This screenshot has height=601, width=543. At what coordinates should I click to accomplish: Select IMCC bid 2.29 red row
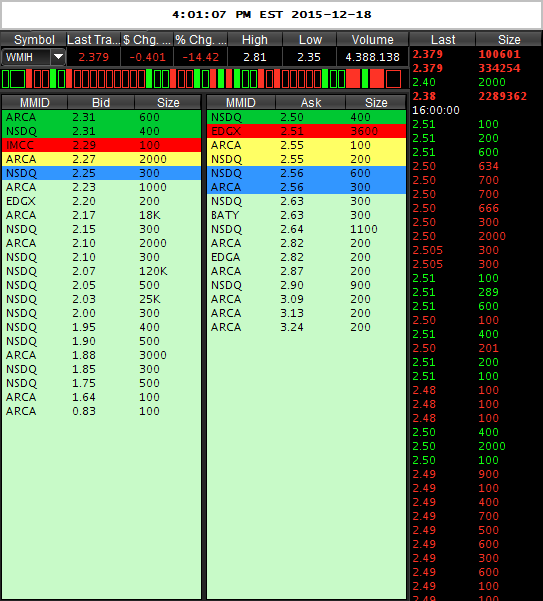point(101,145)
